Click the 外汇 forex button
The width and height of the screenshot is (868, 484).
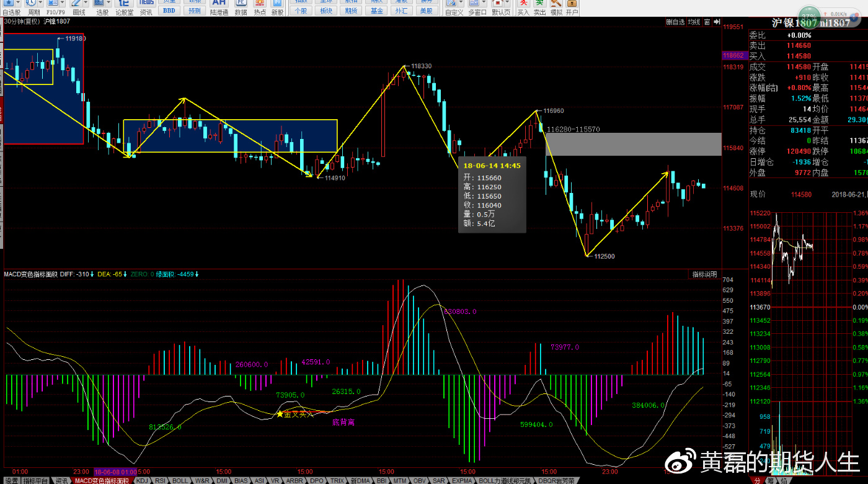402,11
